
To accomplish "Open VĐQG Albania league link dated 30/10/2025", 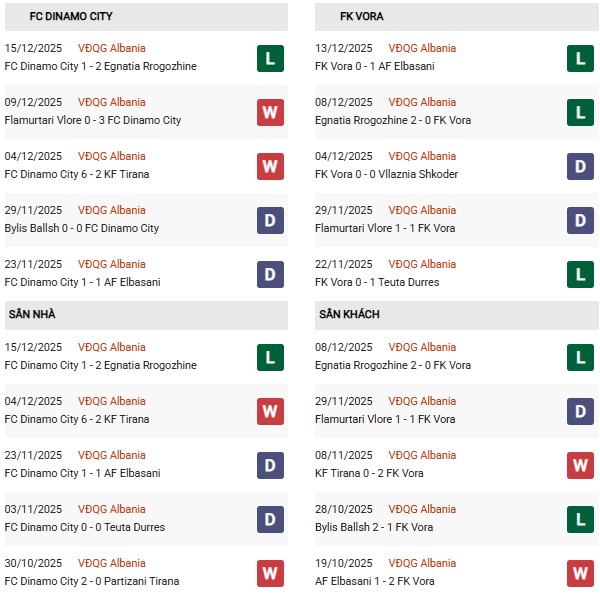I will point(111,563).
